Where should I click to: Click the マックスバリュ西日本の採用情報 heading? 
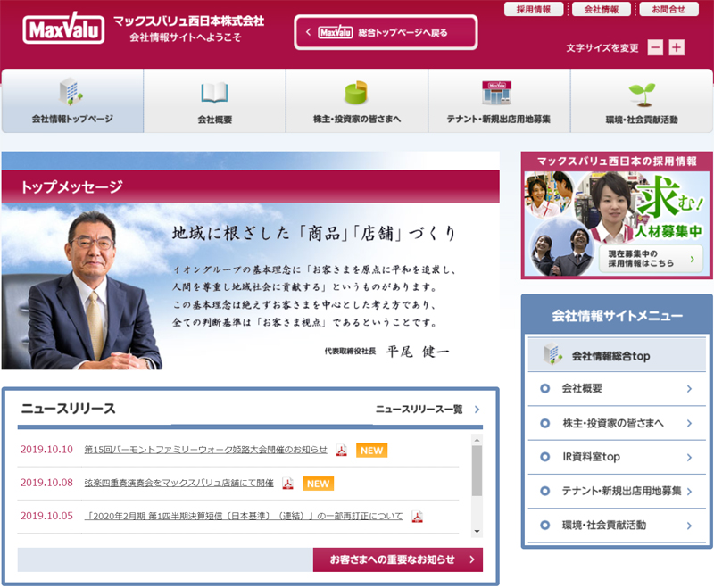coord(617,161)
